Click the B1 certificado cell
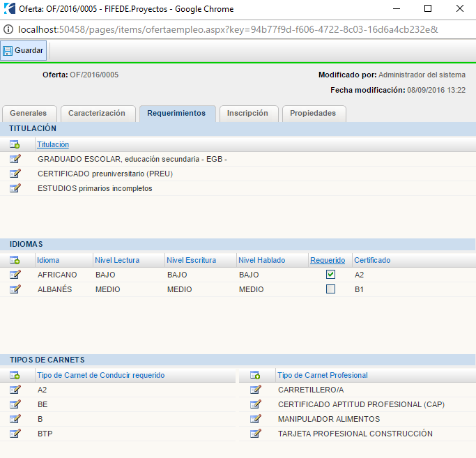Viewport: 476px width, 458px height. (359, 289)
